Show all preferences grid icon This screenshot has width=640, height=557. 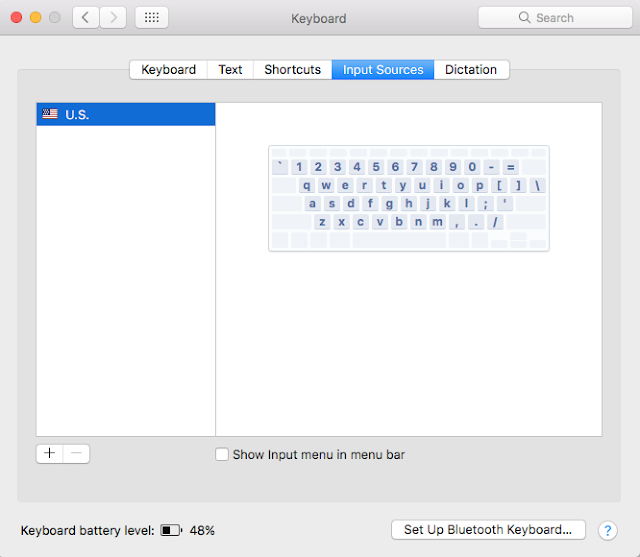152,18
